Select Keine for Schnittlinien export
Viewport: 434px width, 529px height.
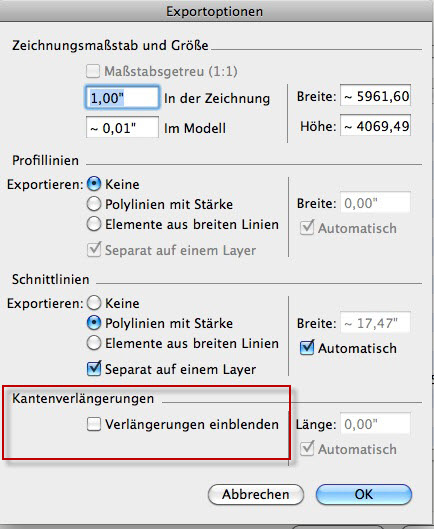[94, 303]
